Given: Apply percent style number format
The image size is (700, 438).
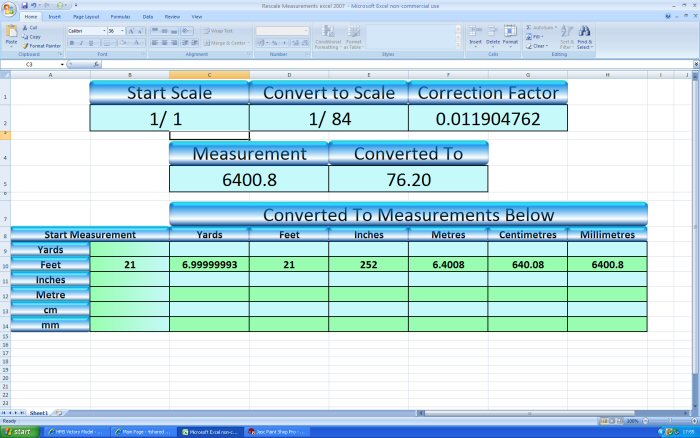Looking at the screenshot, I should coord(275,43).
